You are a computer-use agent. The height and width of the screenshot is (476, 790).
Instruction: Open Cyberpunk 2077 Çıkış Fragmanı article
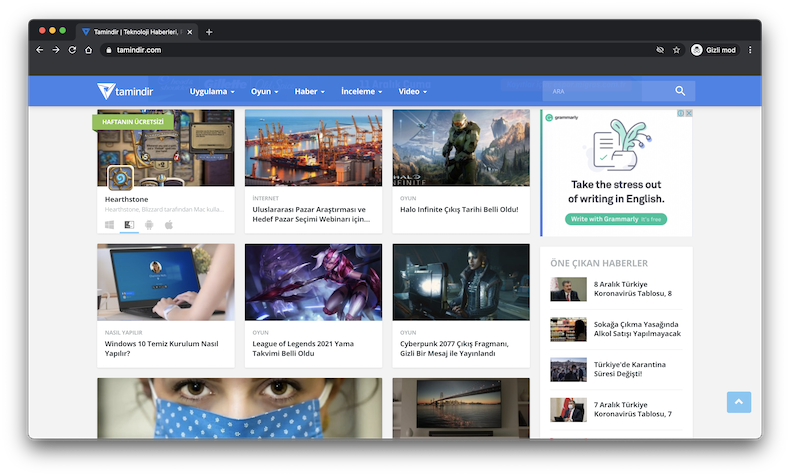tap(454, 348)
